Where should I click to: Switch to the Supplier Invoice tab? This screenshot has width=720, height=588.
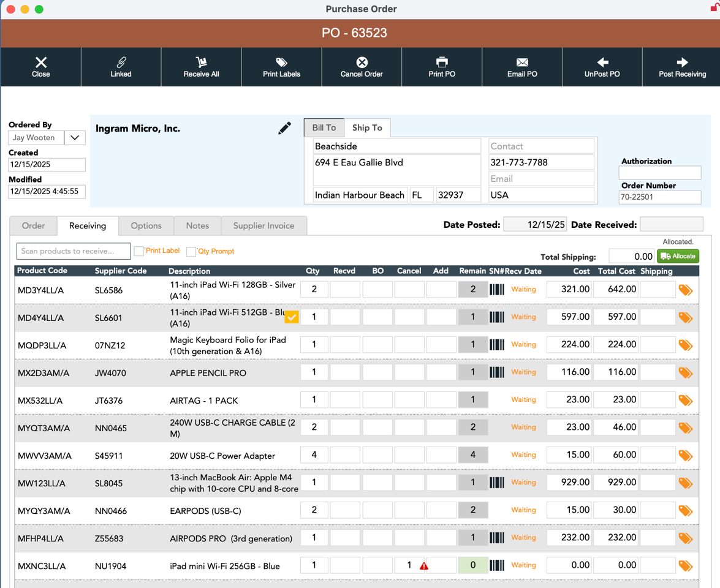(x=263, y=225)
